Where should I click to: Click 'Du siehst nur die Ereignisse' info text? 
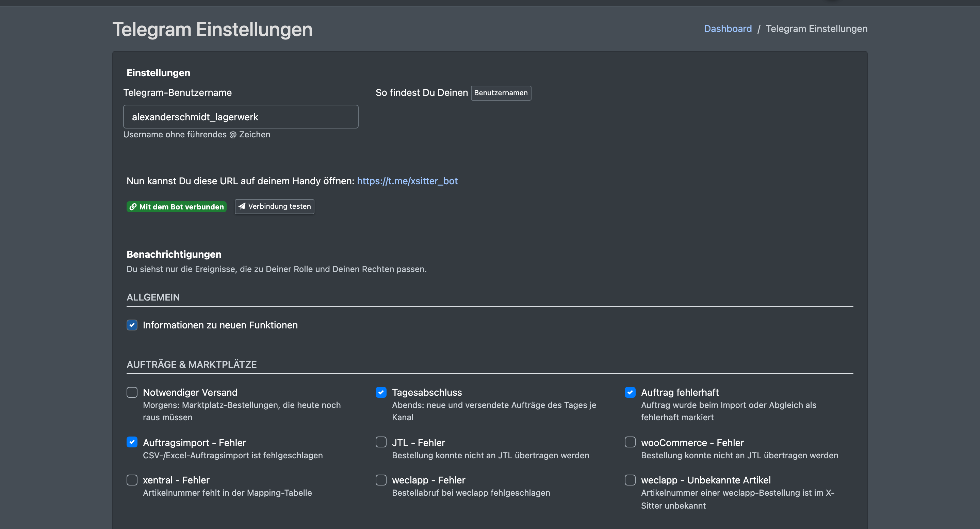click(277, 269)
